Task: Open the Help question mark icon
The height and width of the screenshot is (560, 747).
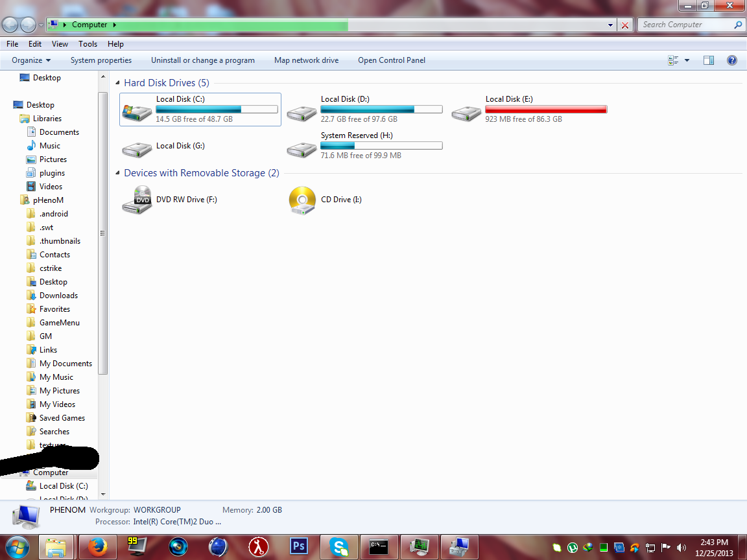Action: pyautogui.click(x=731, y=60)
